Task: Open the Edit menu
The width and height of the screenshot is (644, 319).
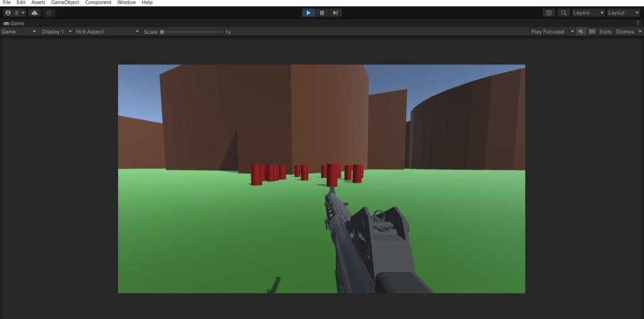Action: [21, 3]
